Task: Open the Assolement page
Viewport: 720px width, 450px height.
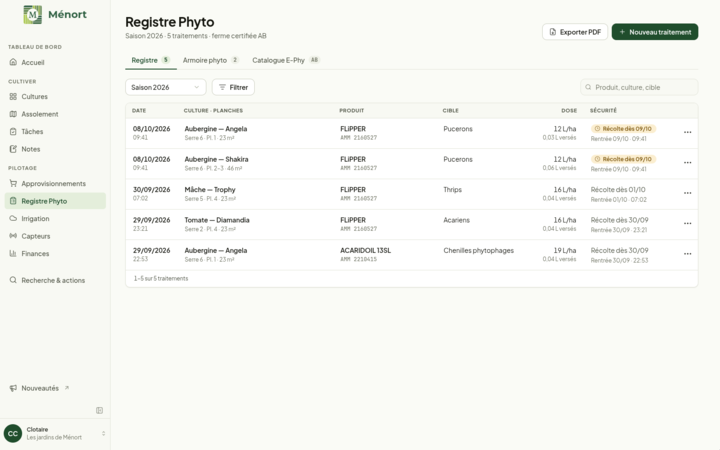Action: 55,114
